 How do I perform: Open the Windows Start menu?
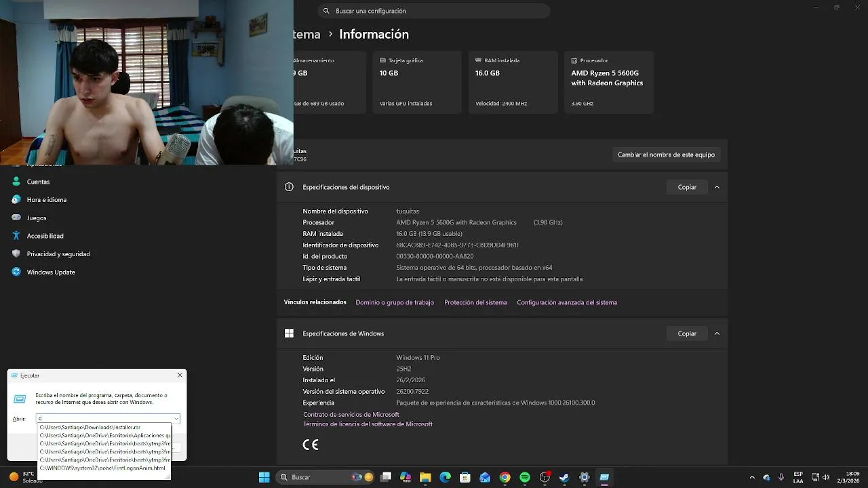pos(264,477)
